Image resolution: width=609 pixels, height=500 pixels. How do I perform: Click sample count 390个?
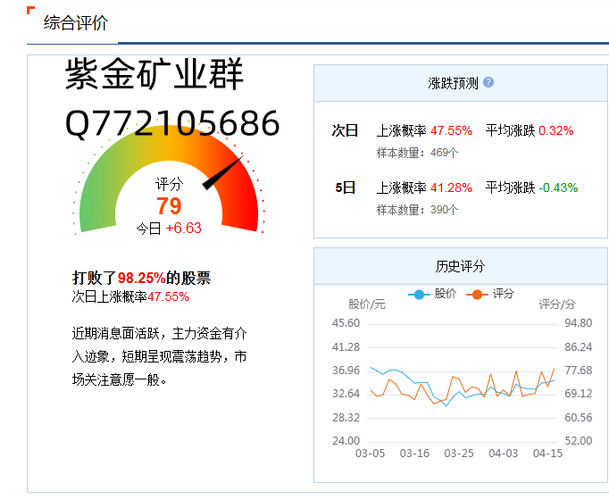pos(444,210)
